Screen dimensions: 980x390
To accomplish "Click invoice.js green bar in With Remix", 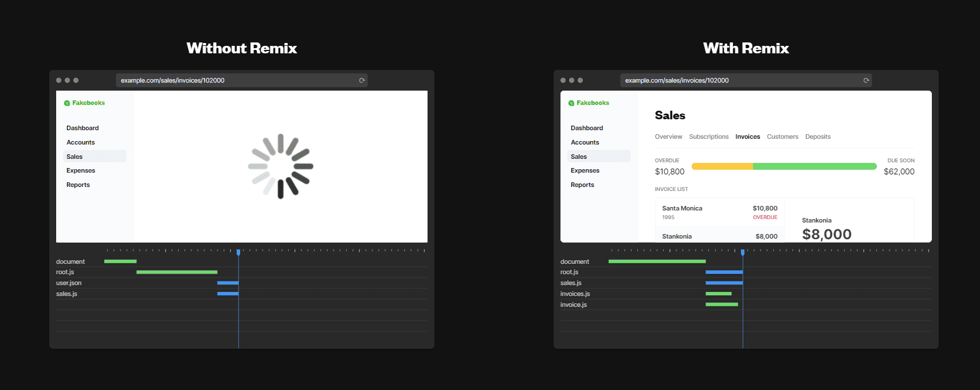I will (722, 305).
